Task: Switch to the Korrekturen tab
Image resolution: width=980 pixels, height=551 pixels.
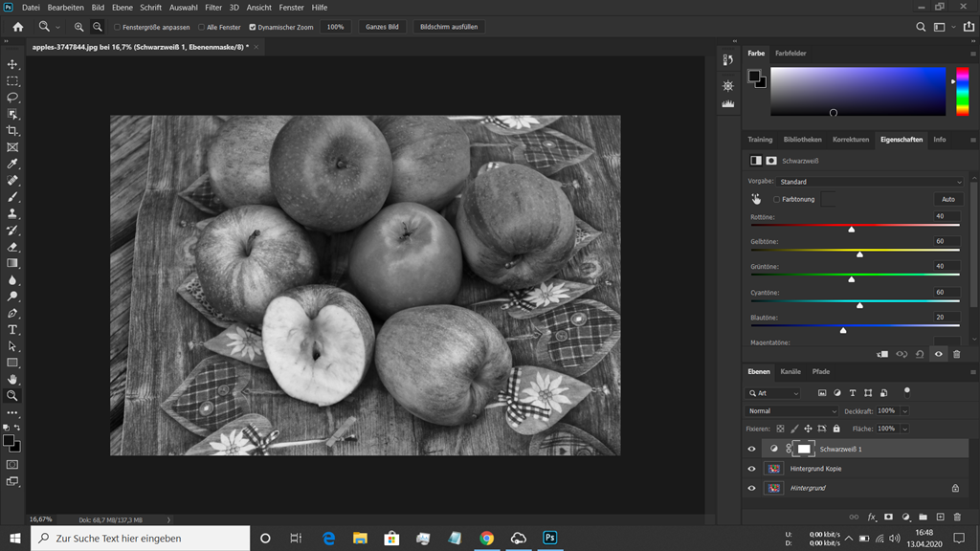Action: click(851, 140)
